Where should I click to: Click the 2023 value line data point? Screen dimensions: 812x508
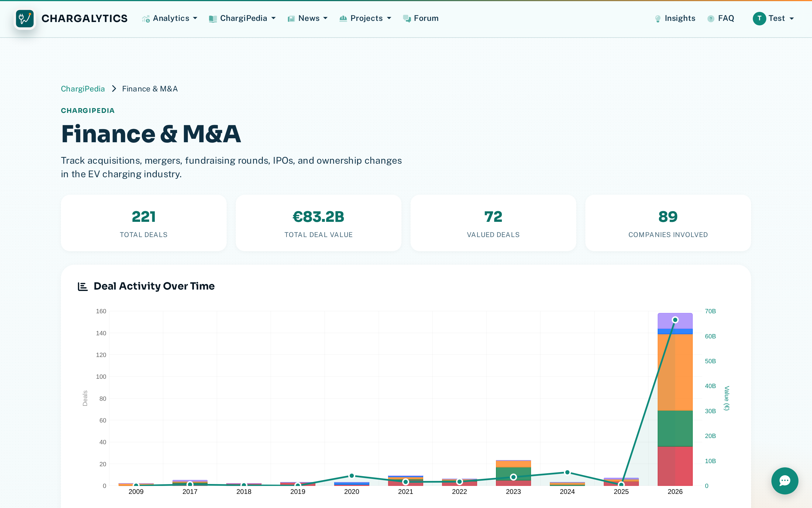[513, 477]
